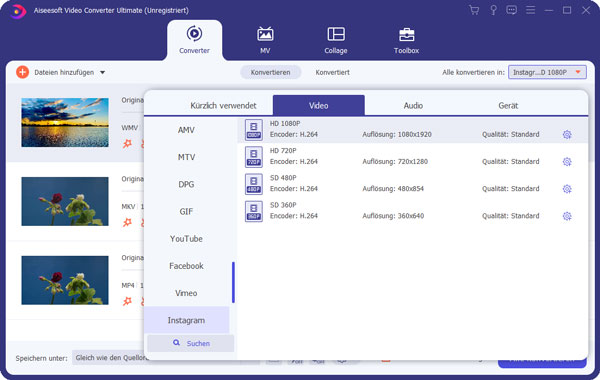Click Auflösung: 1080x1920 text
The image size is (600, 380).
(397, 134)
